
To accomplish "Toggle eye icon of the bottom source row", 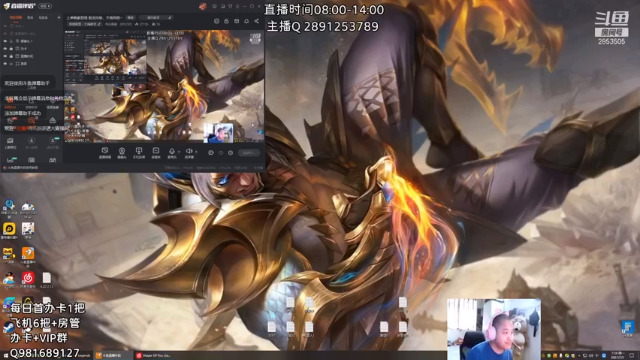I will (5, 64).
